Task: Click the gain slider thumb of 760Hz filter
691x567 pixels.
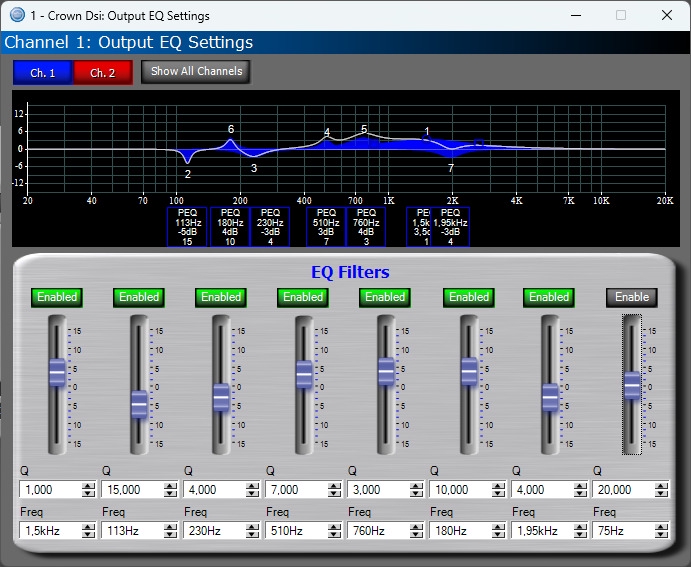Action: [x=386, y=371]
